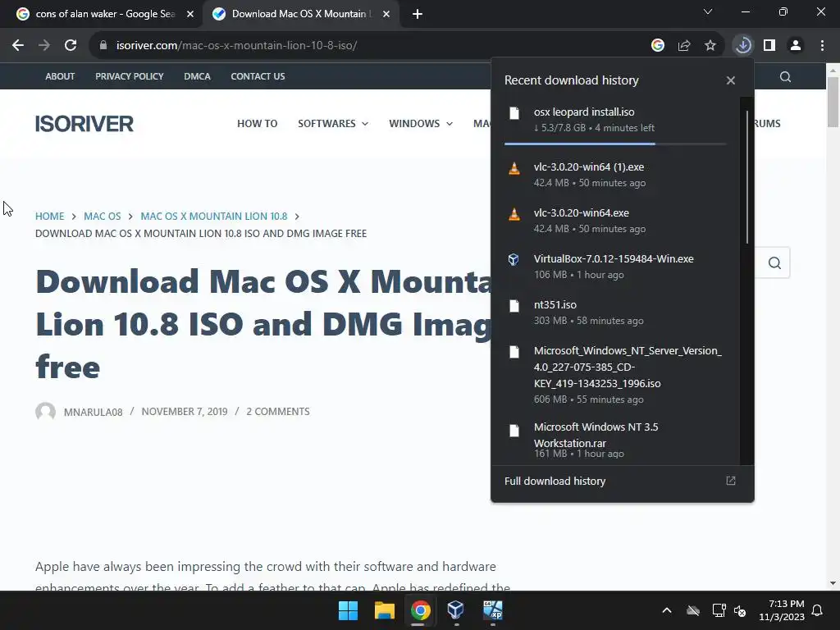Click the MAC OS breadcrumb link
Viewport: 840px width, 630px height.
[x=103, y=217]
